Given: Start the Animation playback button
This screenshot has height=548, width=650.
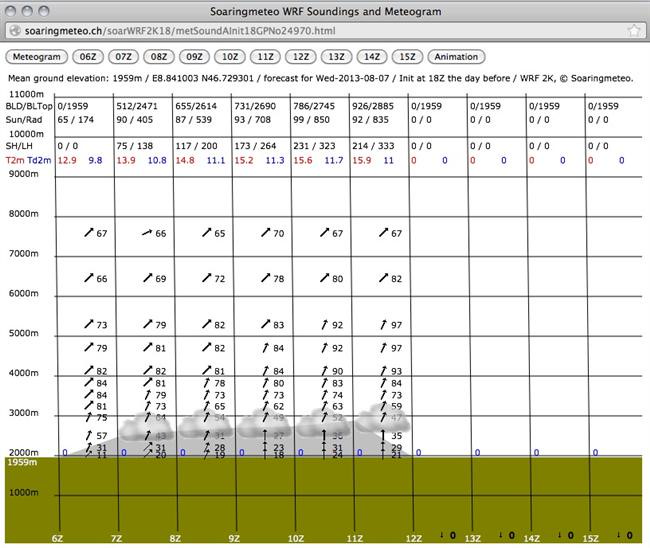Looking at the screenshot, I should tap(456, 57).
